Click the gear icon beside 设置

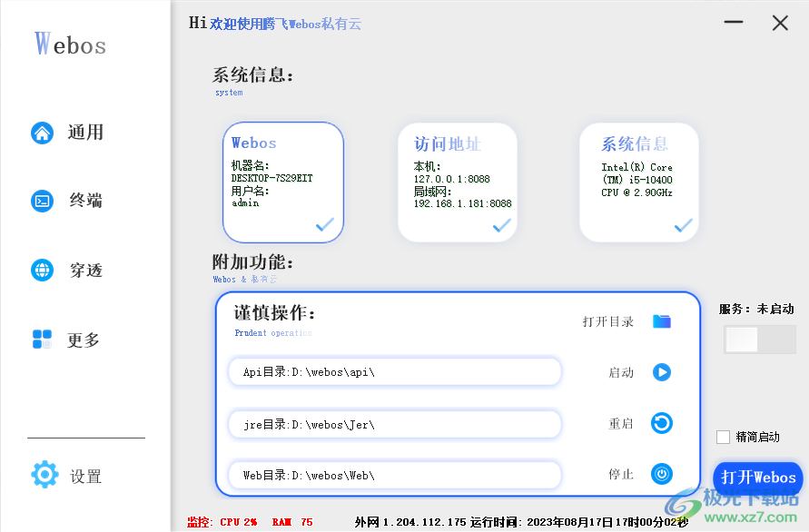tap(44, 474)
